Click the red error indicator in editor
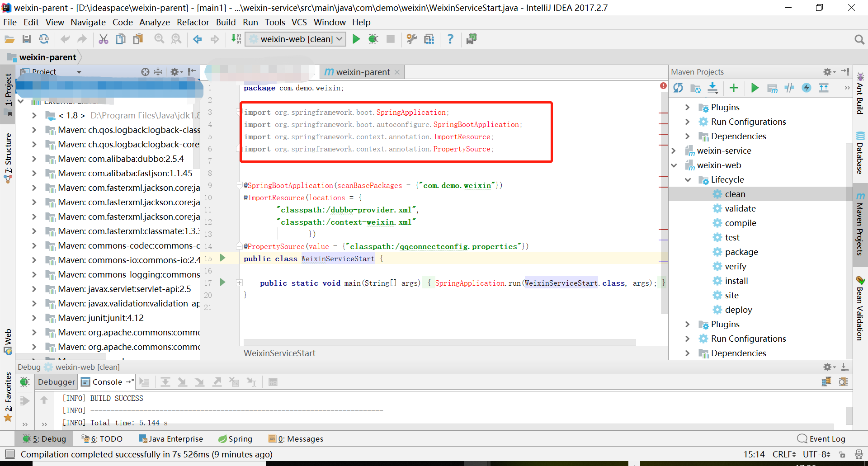Image resolution: width=868 pixels, height=466 pixels. pos(663,86)
